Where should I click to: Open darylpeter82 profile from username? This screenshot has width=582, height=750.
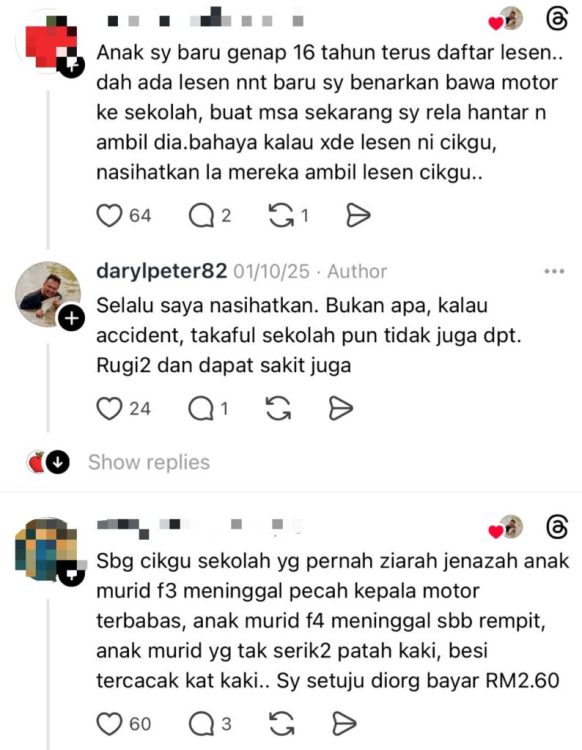pyautogui.click(x=162, y=271)
